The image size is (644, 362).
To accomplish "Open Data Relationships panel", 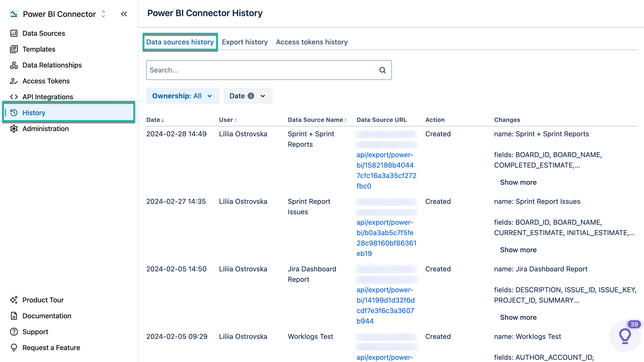I will [52, 65].
